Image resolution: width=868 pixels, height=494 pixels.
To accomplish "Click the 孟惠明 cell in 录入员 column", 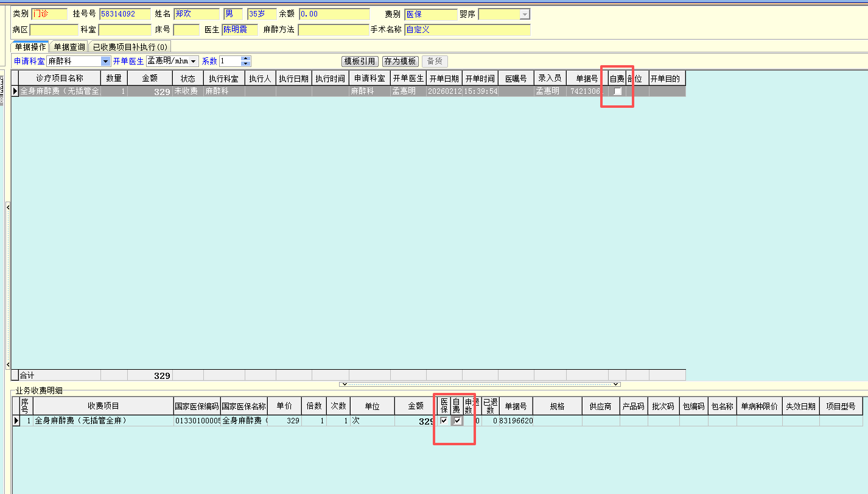I will click(550, 91).
